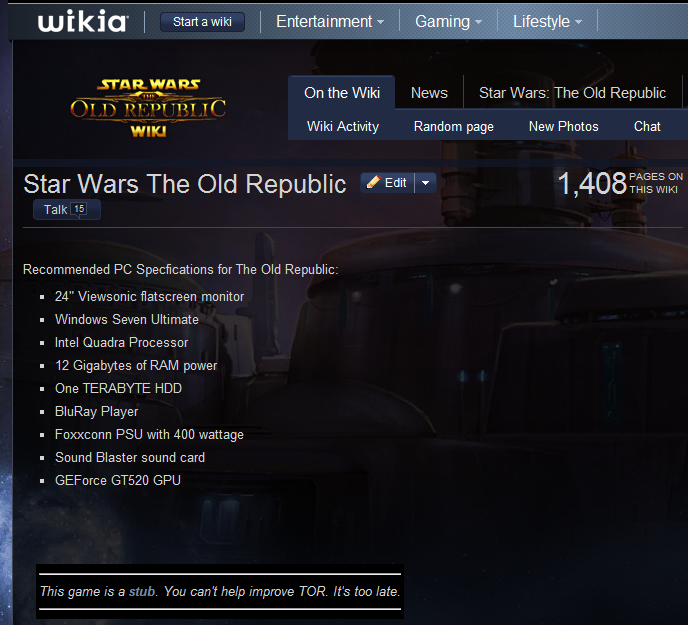688x625 pixels.
Task: Open the Talk comment bubble showing 15
Action: (x=79, y=209)
